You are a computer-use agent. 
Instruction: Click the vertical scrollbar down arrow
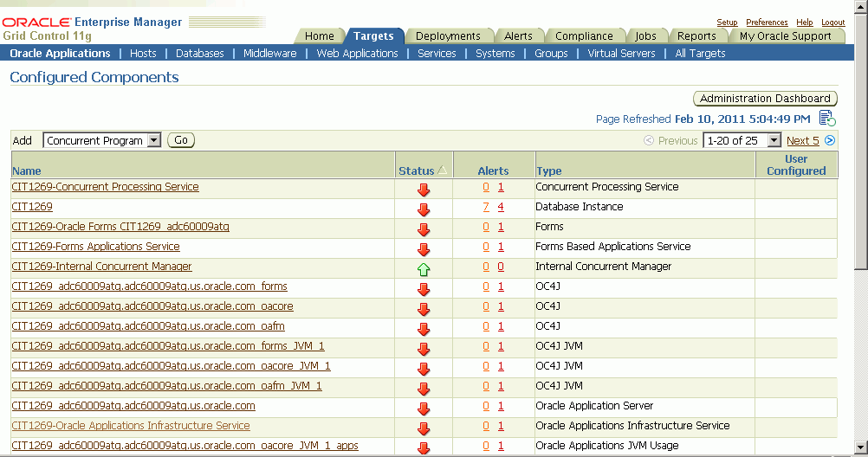pyautogui.click(x=861, y=447)
